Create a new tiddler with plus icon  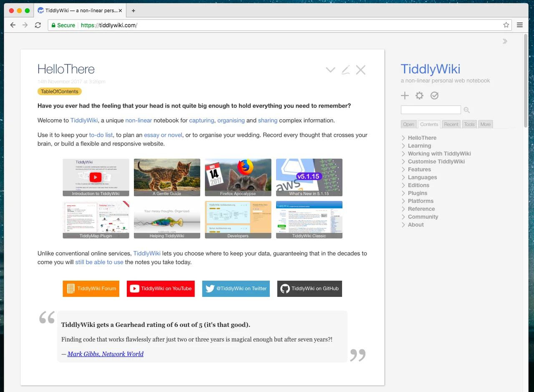tap(405, 95)
